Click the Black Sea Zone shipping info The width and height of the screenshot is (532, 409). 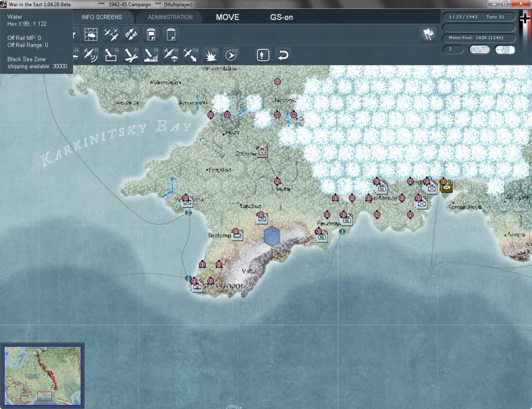coord(37,63)
